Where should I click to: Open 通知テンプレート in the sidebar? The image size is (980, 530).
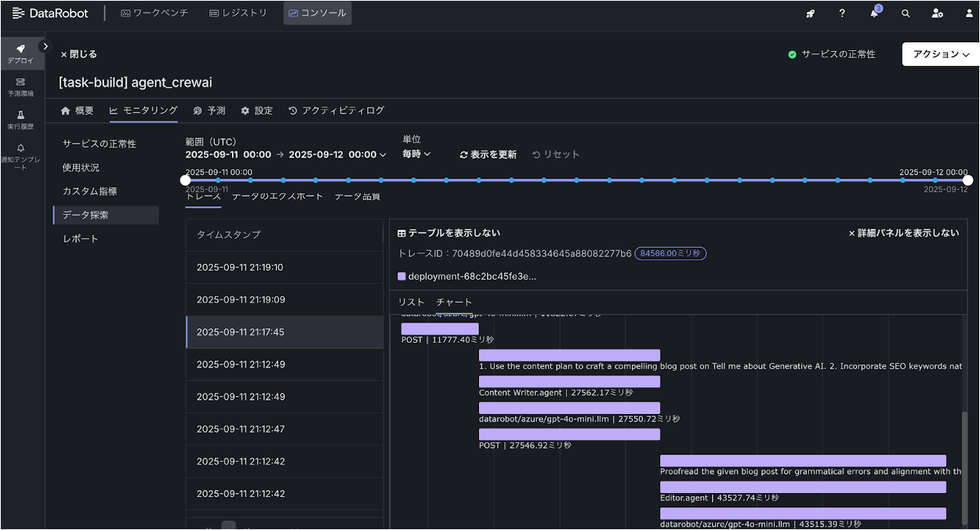click(x=22, y=153)
